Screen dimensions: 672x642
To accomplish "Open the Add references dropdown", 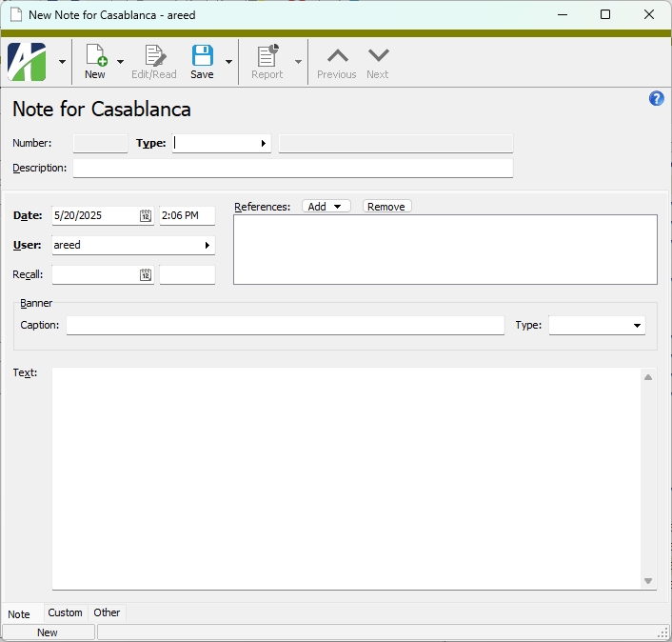I will click(326, 207).
